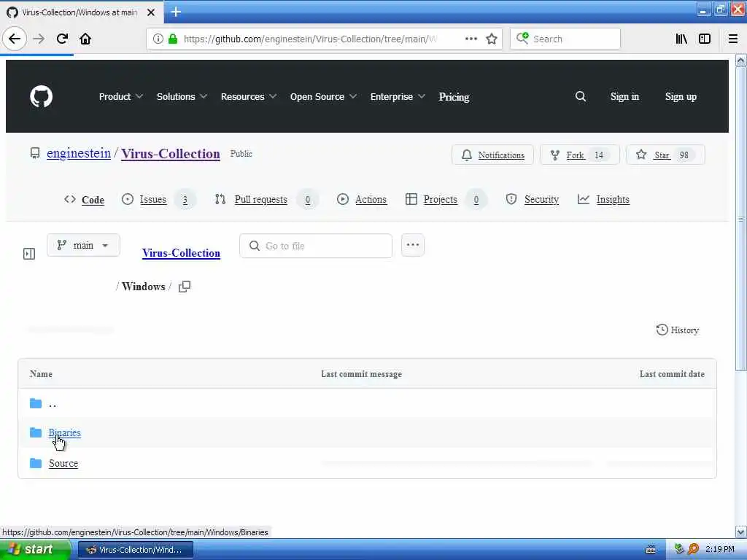Go to parent directory '..'
The width and height of the screenshot is (747, 560).
click(53, 404)
